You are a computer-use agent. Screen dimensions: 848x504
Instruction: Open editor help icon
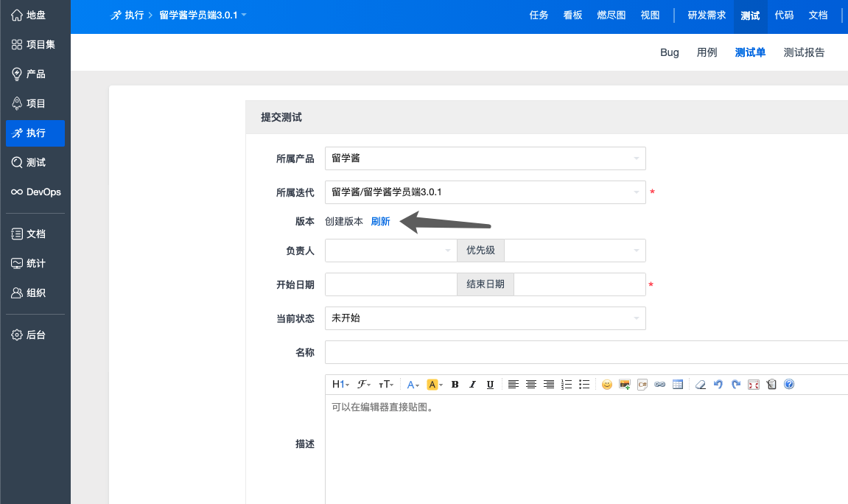[x=789, y=385]
